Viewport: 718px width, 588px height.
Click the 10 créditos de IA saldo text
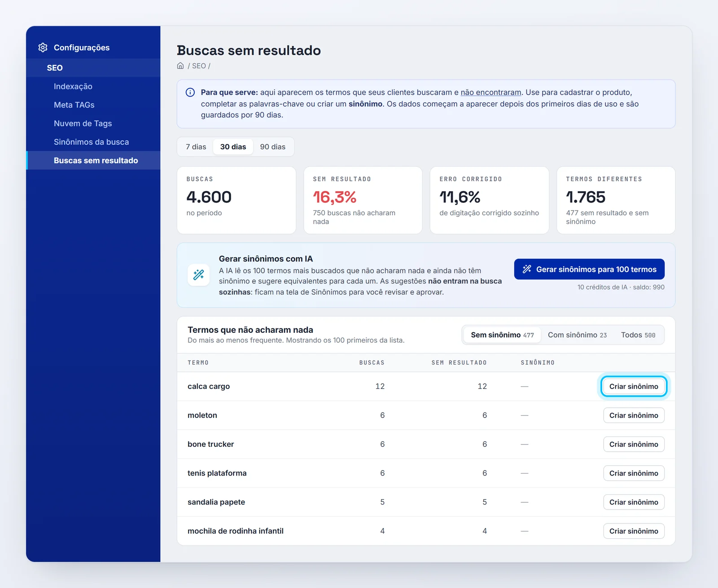click(621, 287)
